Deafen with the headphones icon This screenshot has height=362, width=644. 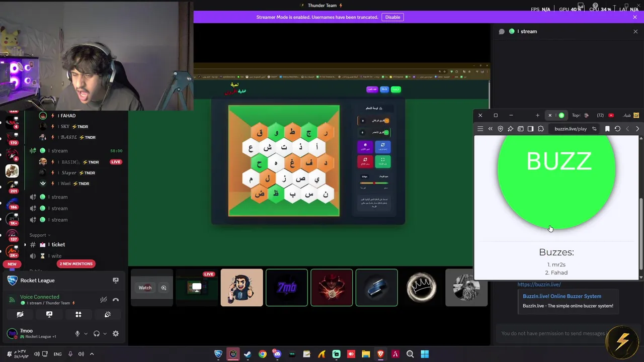click(x=97, y=333)
